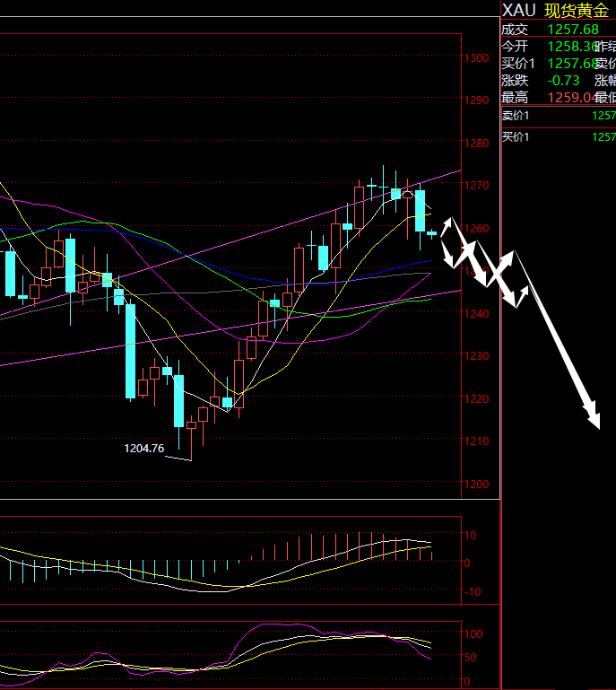The width and height of the screenshot is (616, 690).
Task: Select the 最高 value 1259.04
Action: 571,98
